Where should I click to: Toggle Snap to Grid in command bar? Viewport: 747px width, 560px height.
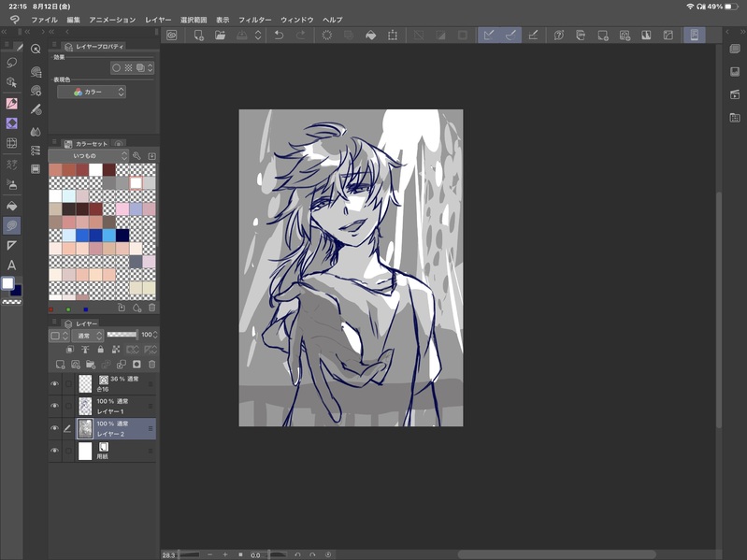[x=533, y=36]
